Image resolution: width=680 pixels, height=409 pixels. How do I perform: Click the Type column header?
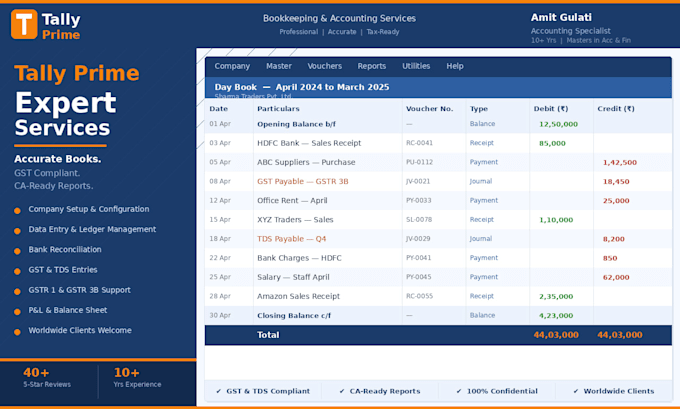pyautogui.click(x=479, y=108)
